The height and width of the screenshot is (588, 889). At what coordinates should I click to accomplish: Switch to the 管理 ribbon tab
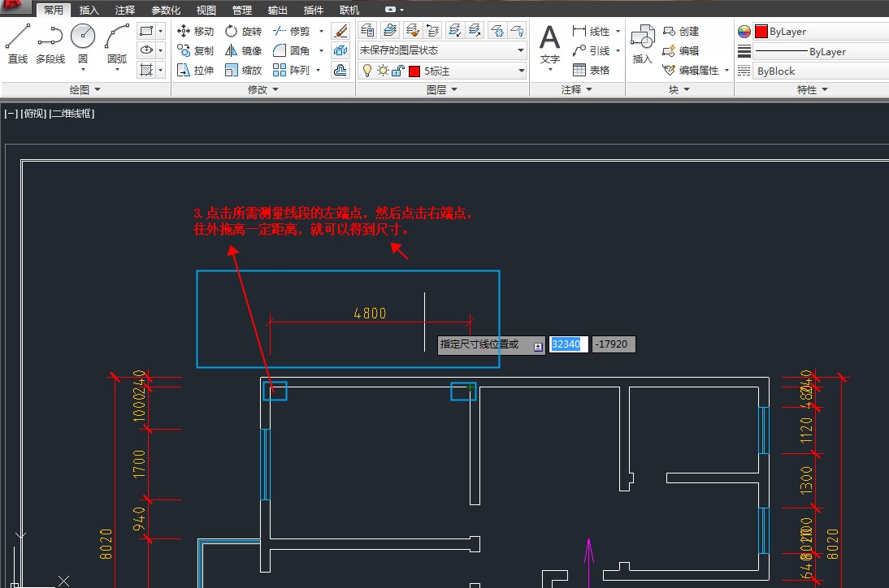pyautogui.click(x=241, y=10)
